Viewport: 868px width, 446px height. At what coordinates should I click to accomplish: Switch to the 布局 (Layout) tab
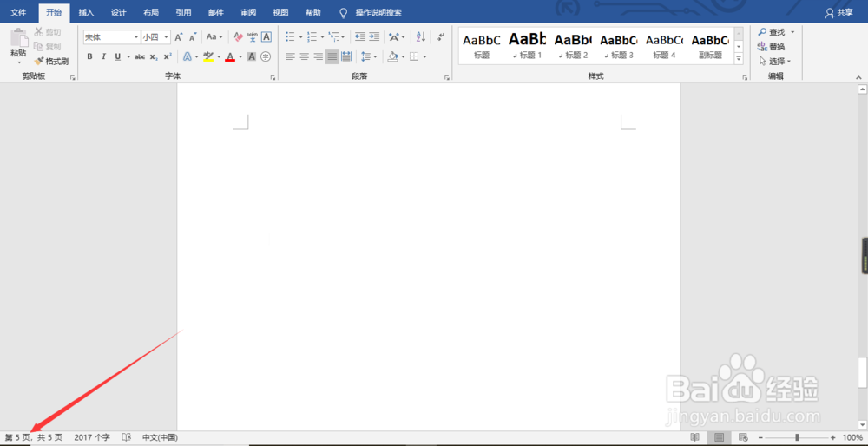[151, 12]
